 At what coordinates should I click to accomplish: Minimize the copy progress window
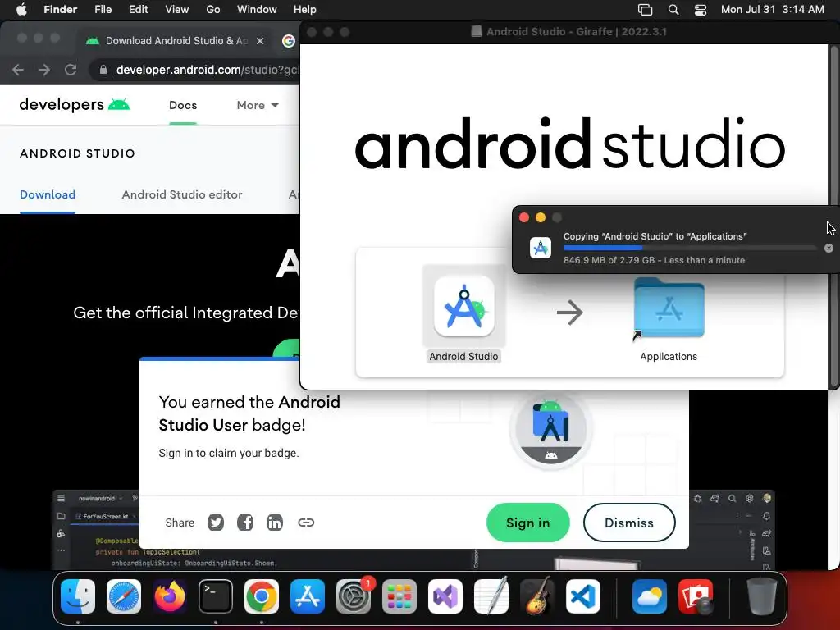[x=541, y=217]
